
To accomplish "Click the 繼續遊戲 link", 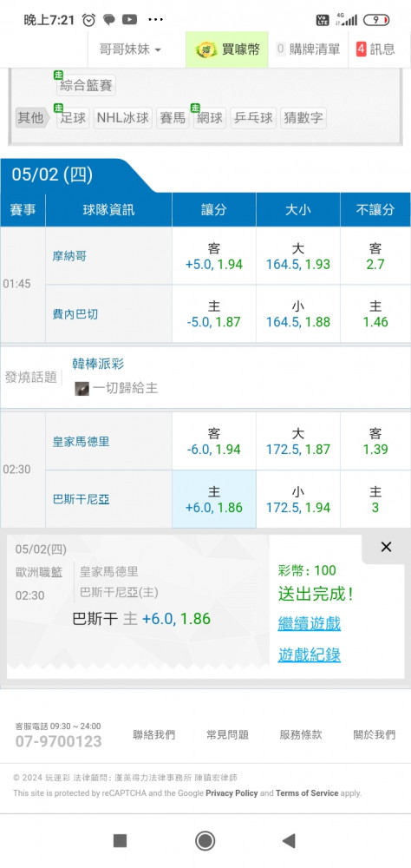I will point(310,623).
